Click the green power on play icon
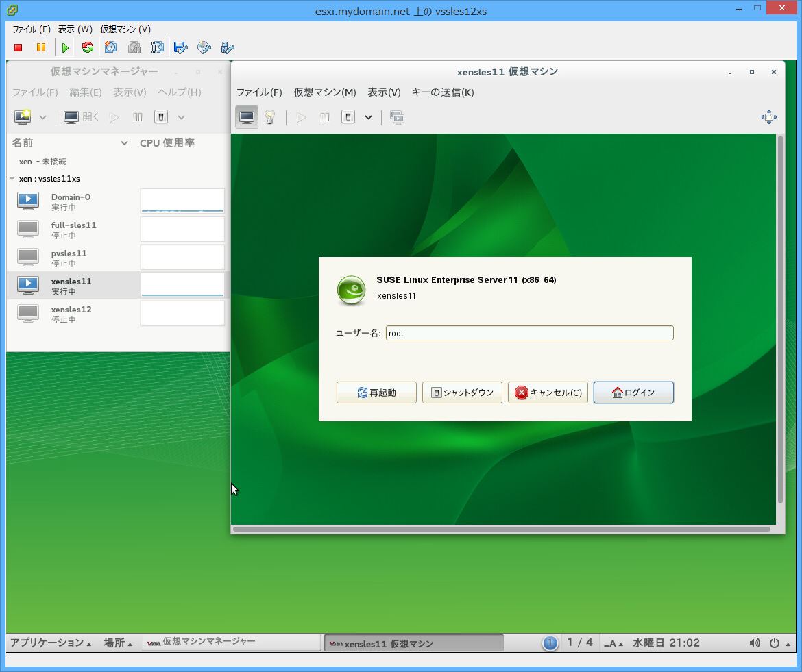The height and width of the screenshot is (672, 802). pyautogui.click(x=64, y=47)
